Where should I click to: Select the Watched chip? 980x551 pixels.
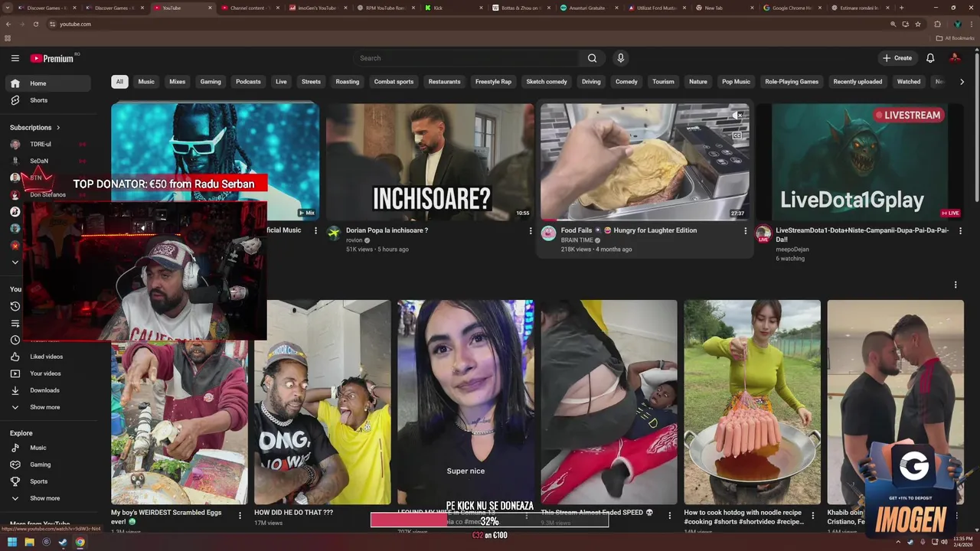click(x=909, y=82)
